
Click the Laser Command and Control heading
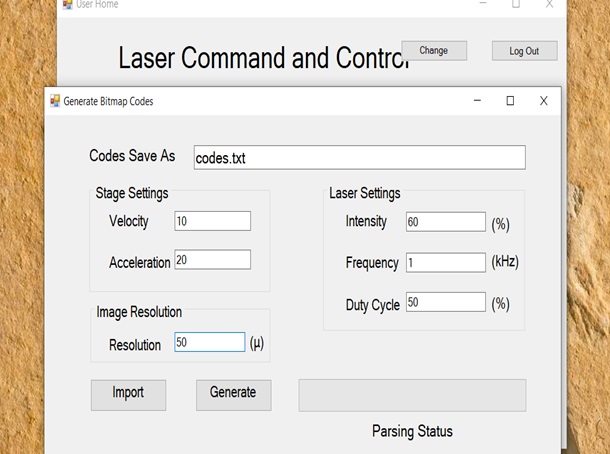[263, 58]
